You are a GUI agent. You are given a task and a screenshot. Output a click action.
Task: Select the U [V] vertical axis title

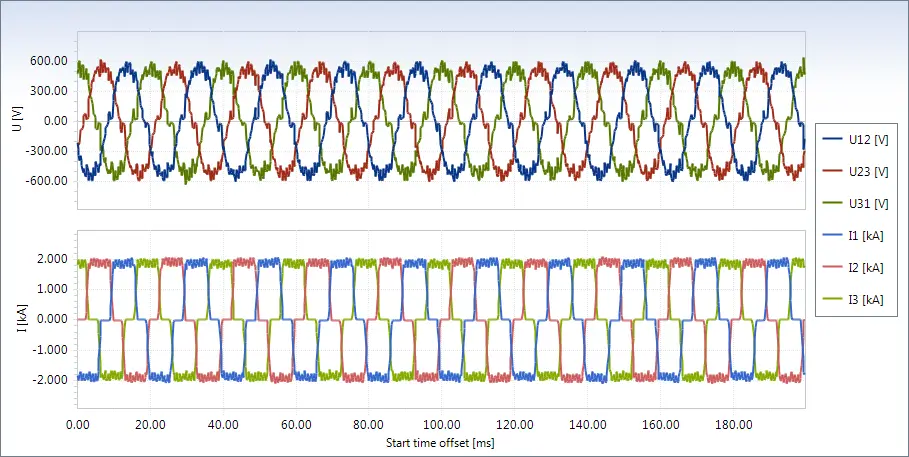[16, 121]
